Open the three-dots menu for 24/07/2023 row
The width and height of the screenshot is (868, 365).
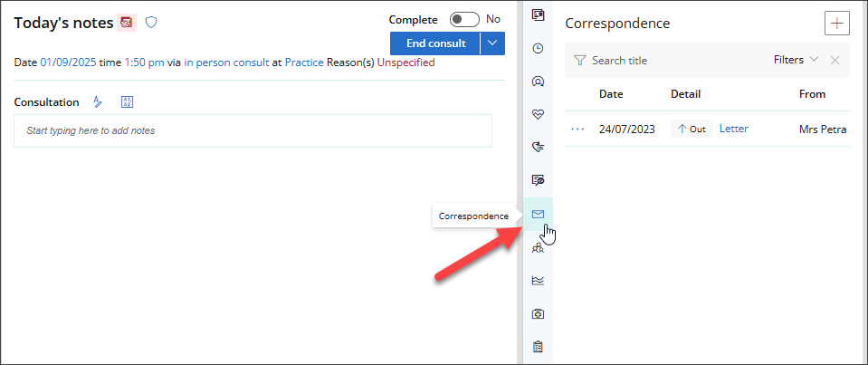click(x=578, y=129)
